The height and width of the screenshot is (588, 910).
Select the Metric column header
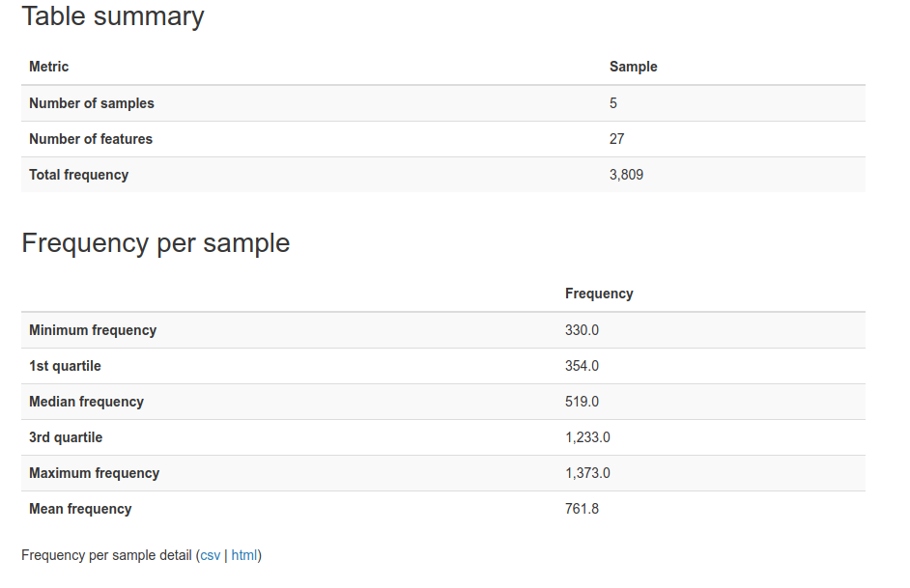coord(48,67)
